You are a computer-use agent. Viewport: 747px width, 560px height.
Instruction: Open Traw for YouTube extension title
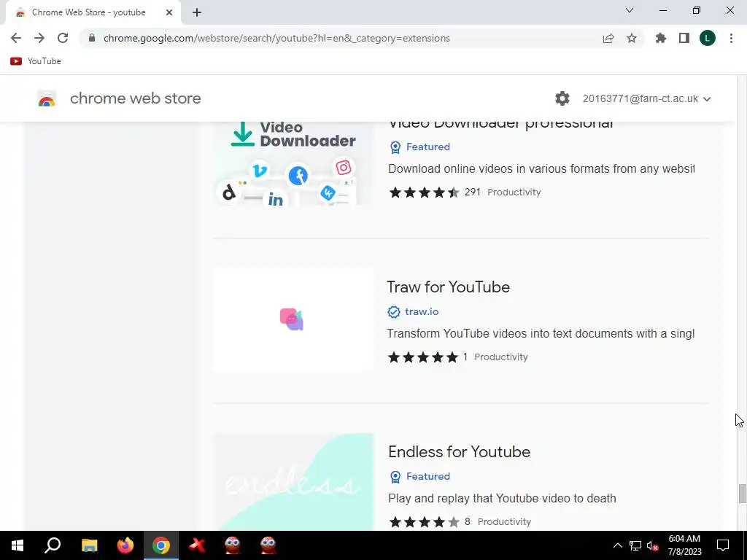(448, 287)
